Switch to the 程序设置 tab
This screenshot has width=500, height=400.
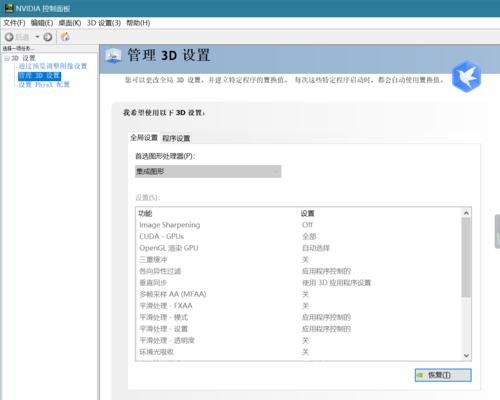click(176, 138)
